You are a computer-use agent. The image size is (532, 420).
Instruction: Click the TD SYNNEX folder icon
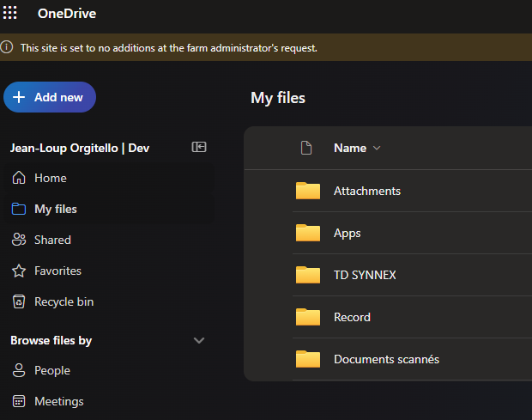pyautogui.click(x=308, y=275)
